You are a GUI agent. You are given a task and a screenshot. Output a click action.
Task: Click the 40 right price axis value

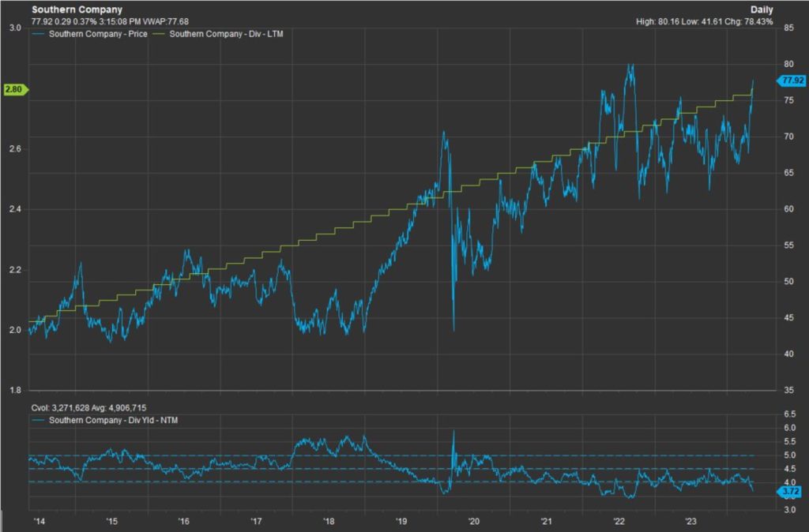[789, 354]
